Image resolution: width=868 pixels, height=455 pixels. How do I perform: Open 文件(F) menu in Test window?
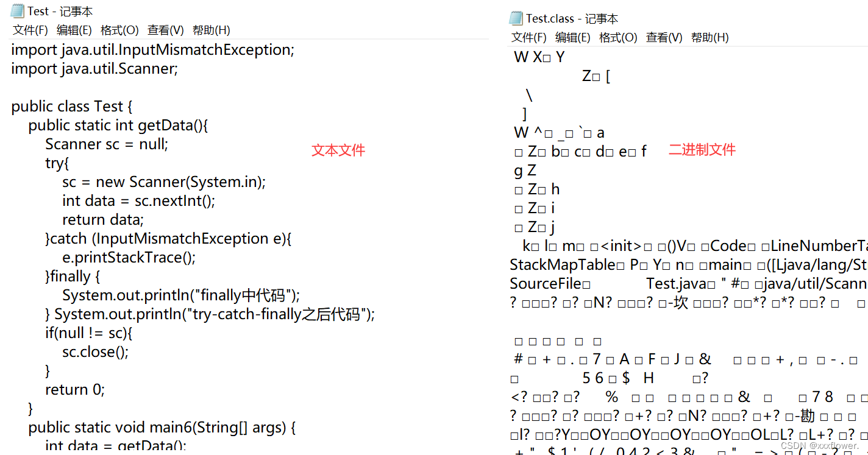[30, 30]
